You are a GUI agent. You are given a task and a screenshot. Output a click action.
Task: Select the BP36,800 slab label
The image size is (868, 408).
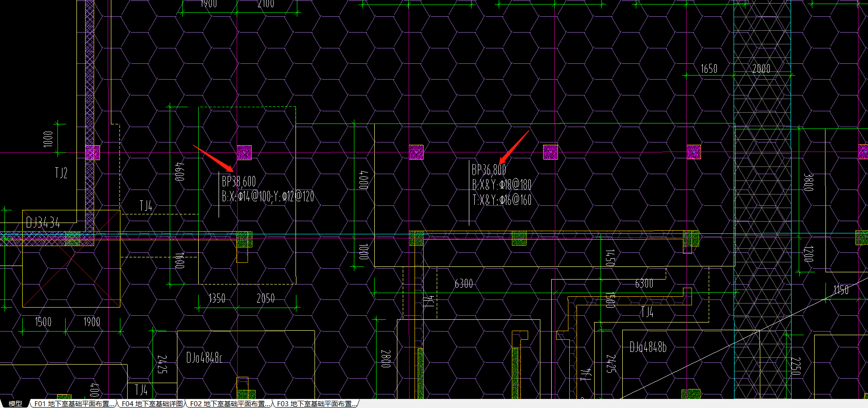pyautogui.click(x=489, y=170)
